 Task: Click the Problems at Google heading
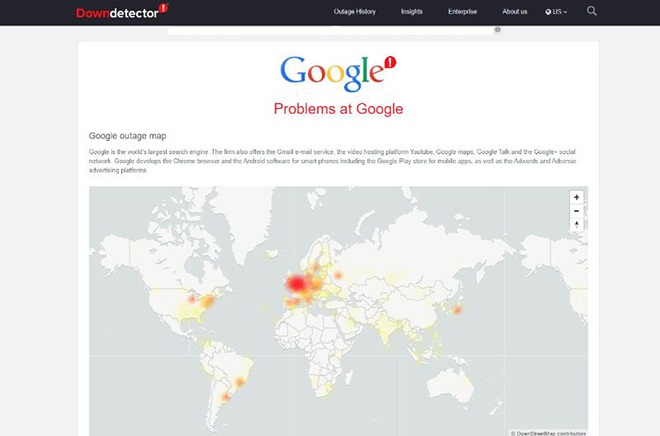(x=338, y=109)
